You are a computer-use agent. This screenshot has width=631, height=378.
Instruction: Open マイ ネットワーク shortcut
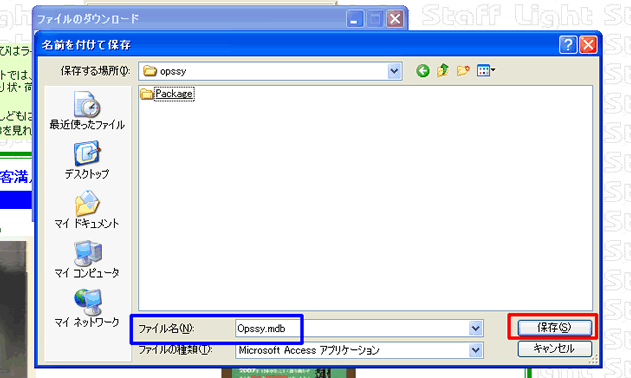pyautogui.click(x=87, y=308)
